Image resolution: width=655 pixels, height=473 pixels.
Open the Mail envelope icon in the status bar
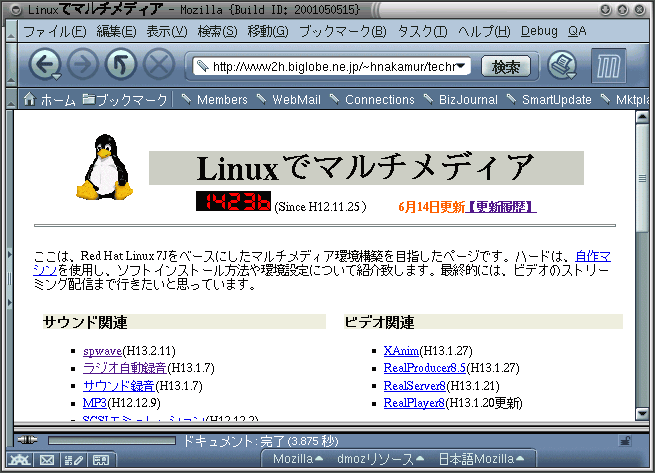(47, 460)
